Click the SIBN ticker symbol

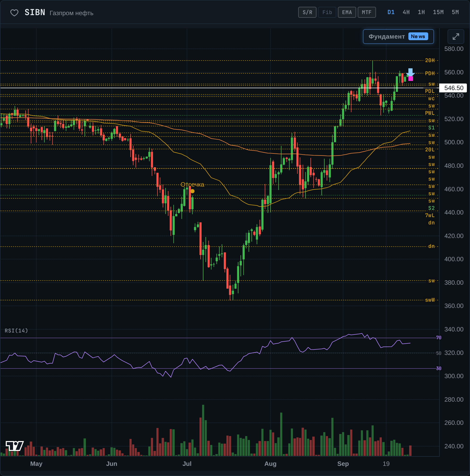(35, 13)
